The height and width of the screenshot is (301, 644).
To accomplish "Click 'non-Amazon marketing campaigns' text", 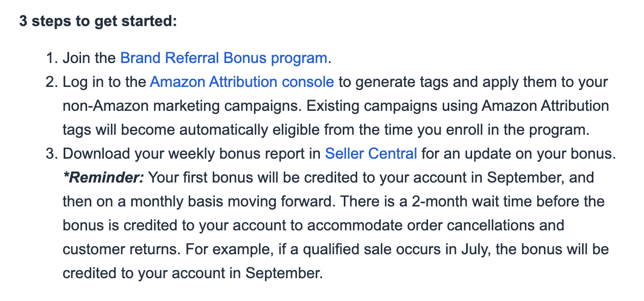I will point(182,106).
